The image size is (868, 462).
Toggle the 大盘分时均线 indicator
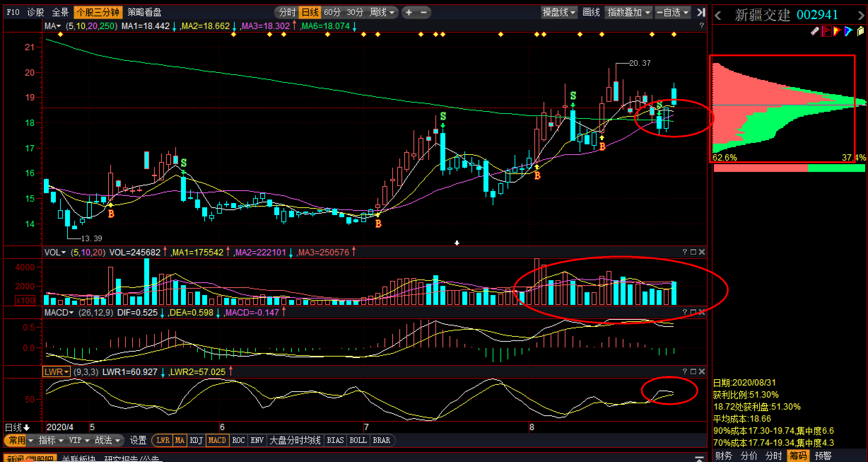295,440
